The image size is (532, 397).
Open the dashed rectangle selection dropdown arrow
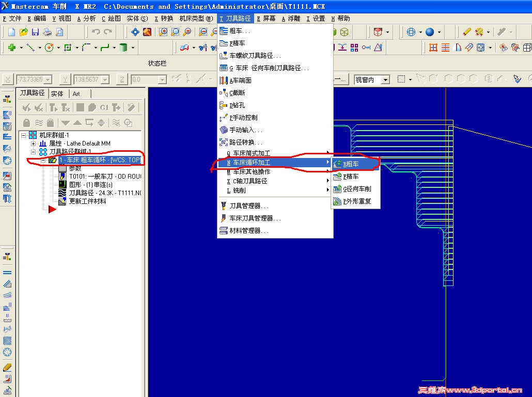410,80
